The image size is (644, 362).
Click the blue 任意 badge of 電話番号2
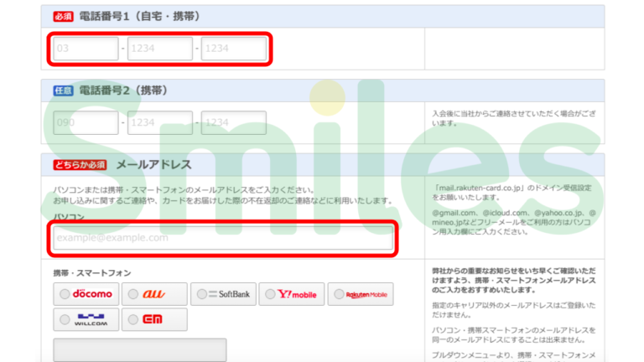click(63, 90)
